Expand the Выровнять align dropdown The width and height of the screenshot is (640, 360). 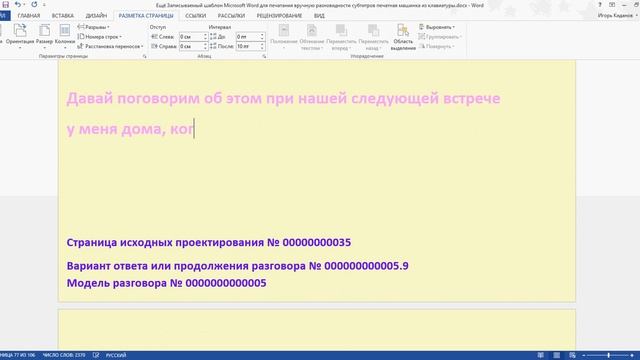point(437,27)
